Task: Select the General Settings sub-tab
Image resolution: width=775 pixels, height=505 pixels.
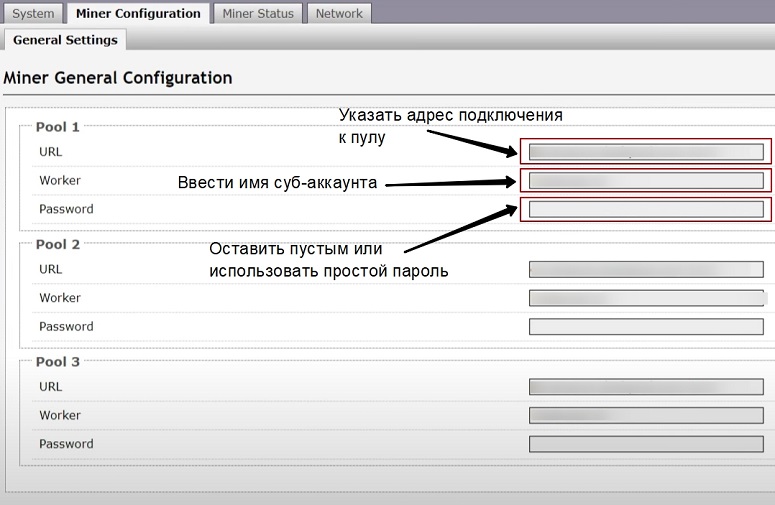Action: 65,40
